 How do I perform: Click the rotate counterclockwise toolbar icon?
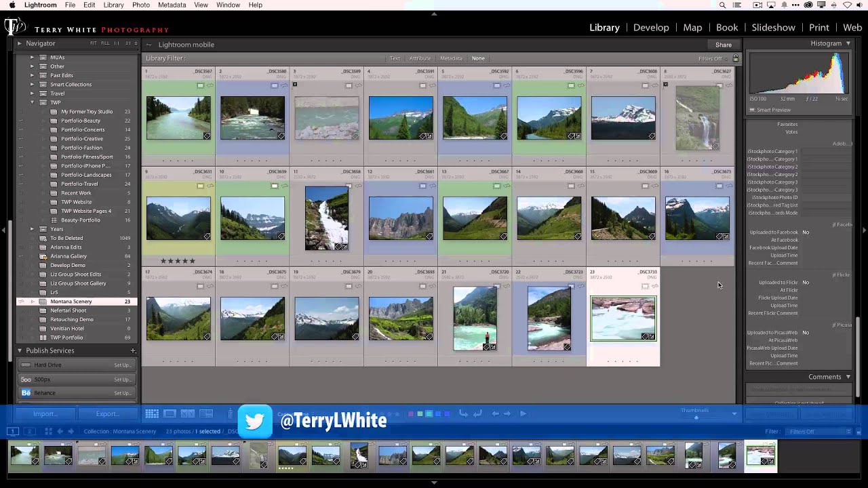(x=463, y=413)
